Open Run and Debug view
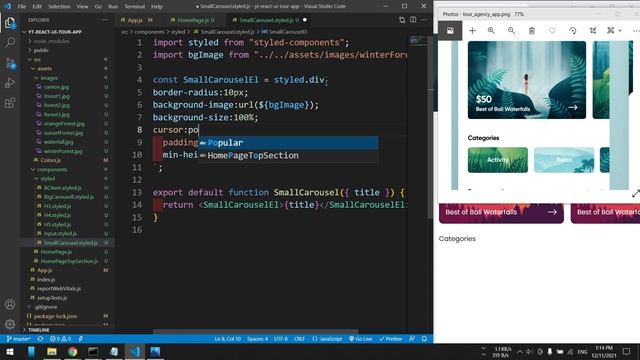The height and width of the screenshot is (360, 640). pos(10,83)
